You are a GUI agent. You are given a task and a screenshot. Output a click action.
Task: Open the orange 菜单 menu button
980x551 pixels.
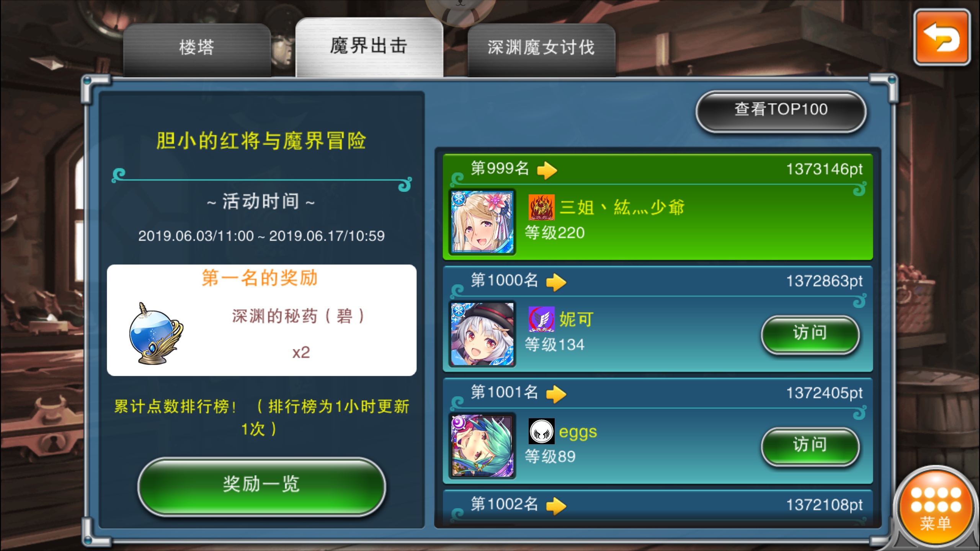click(936, 506)
